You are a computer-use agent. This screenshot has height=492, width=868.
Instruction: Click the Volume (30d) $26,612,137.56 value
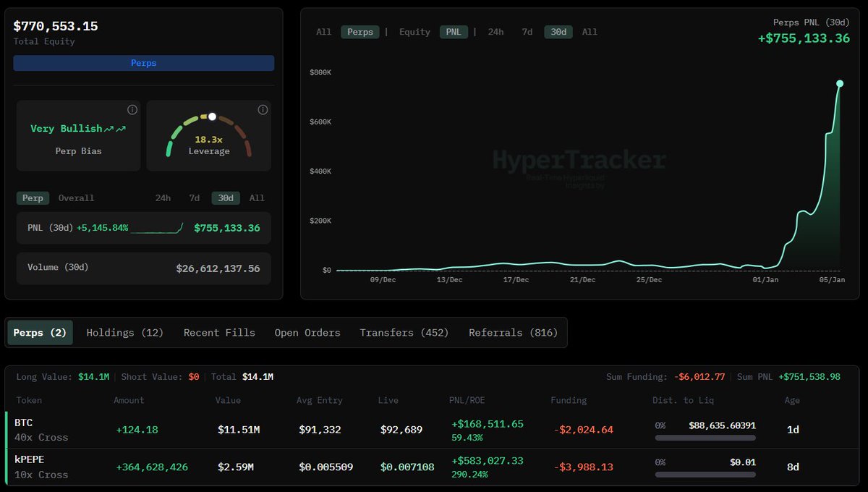click(x=218, y=268)
